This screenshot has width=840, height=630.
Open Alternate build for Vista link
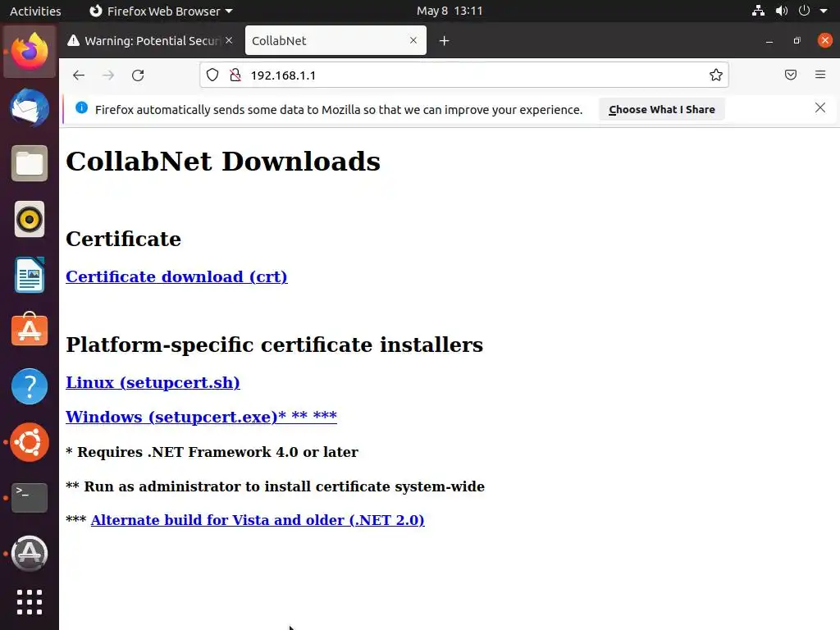pos(258,520)
